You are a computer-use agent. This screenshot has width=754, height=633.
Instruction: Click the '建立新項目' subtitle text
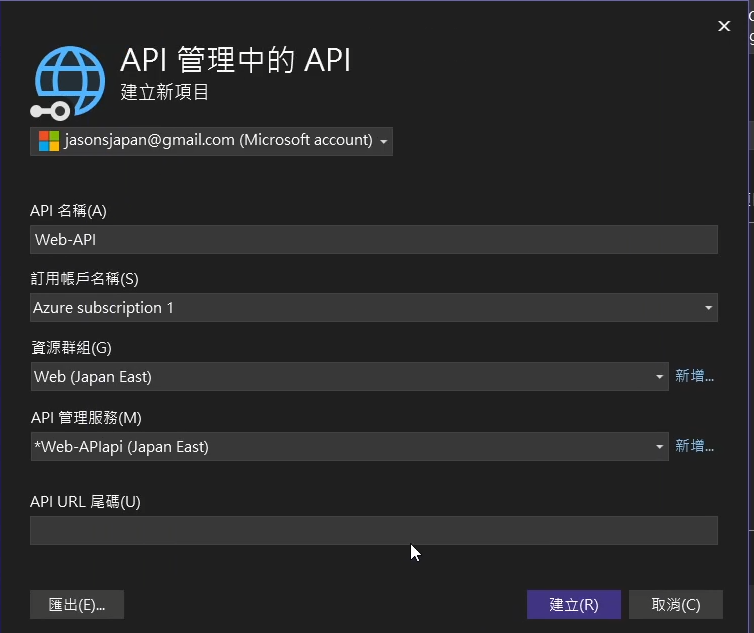(164, 92)
